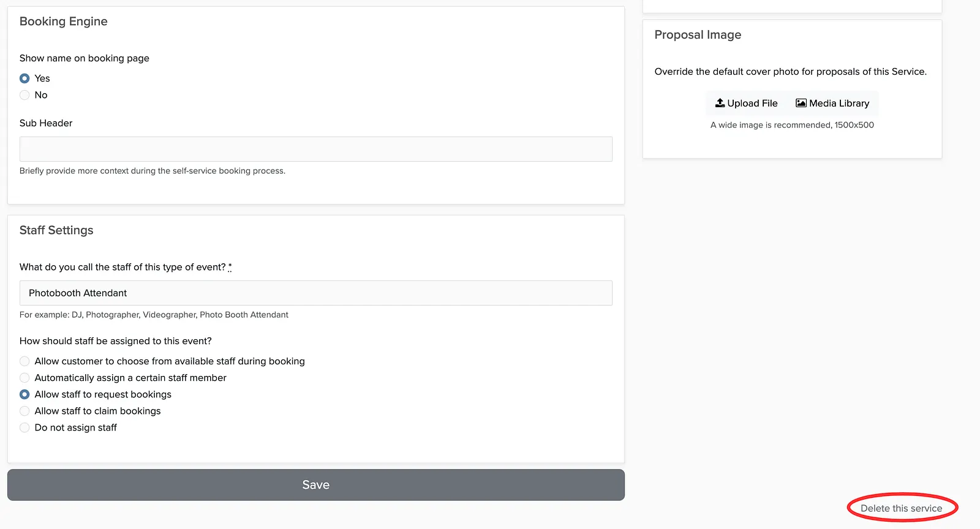
Task: Click the Delete this service link
Action: coord(901,508)
